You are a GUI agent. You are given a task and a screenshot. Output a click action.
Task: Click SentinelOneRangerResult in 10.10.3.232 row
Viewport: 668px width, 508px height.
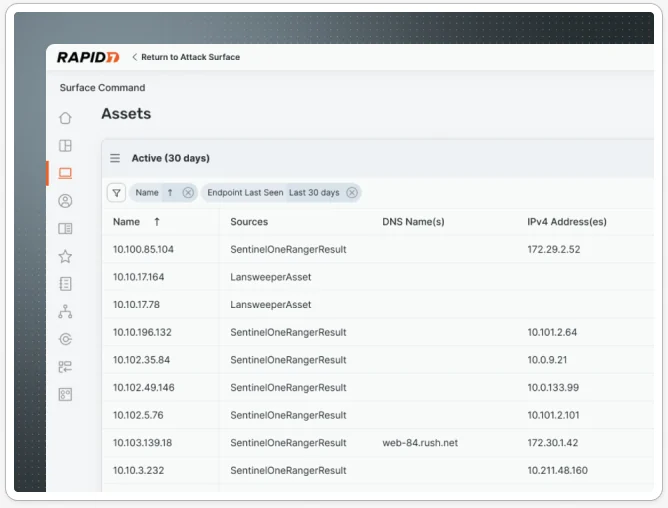(288, 471)
